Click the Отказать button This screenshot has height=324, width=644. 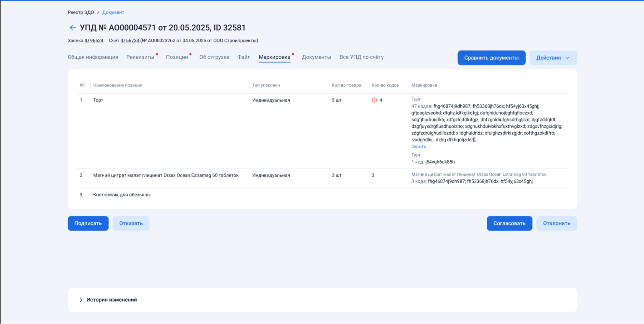(131, 223)
